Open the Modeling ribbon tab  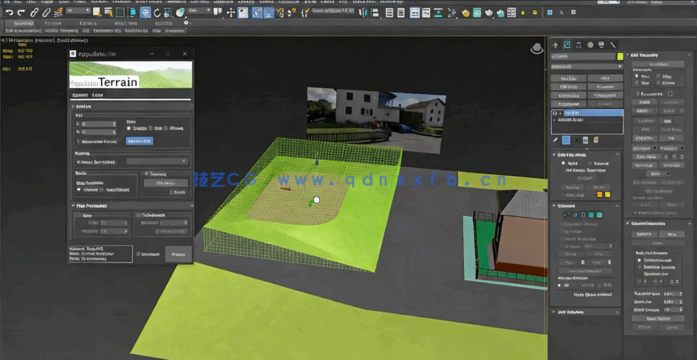pos(23,23)
